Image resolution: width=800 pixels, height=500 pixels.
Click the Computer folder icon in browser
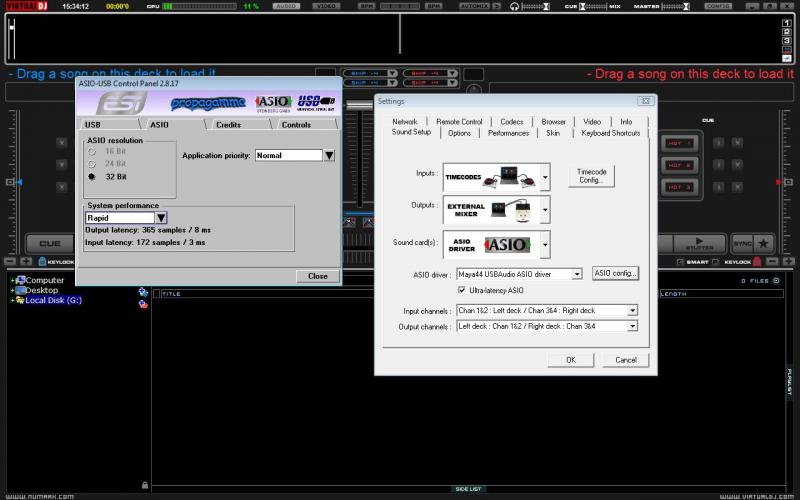click(21, 281)
